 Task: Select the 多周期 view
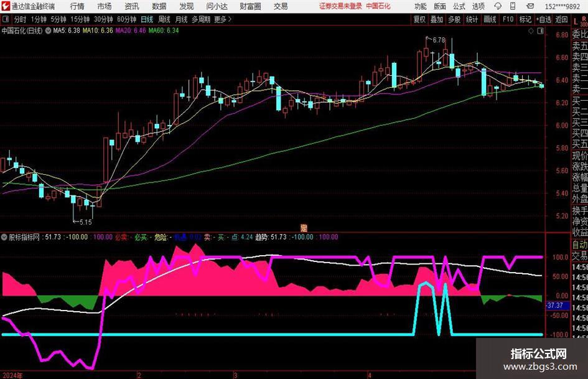point(201,19)
